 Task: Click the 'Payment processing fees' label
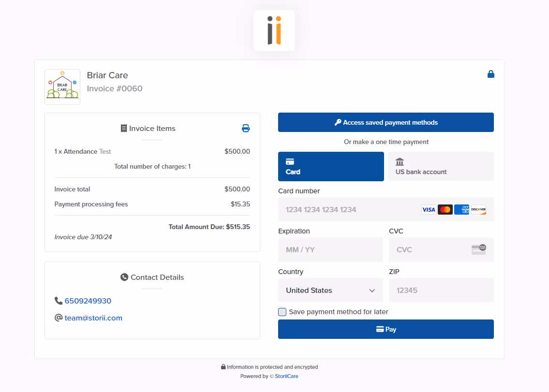[91, 204]
